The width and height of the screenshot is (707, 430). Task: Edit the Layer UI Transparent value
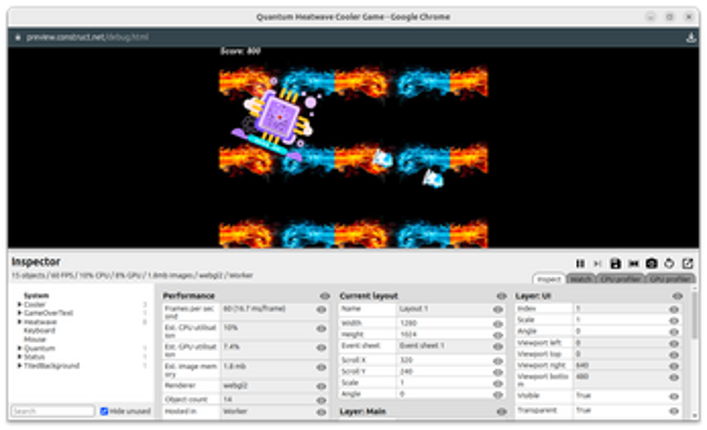[620, 411]
